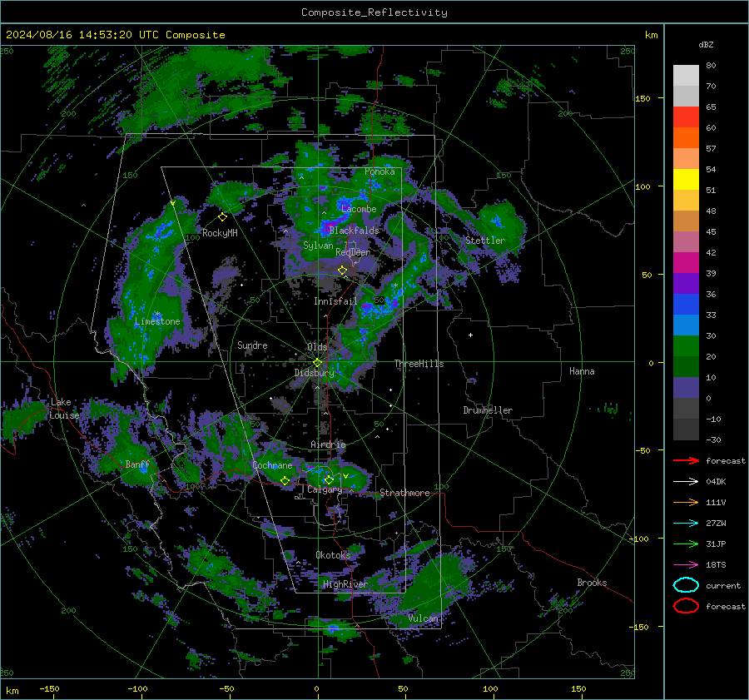The width and height of the screenshot is (749, 700).
Task: Select the Banff label
Action: point(137,464)
